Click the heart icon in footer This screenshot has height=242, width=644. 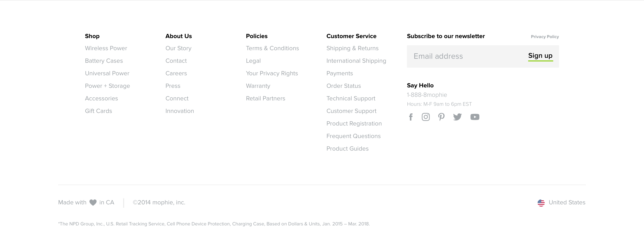click(93, 202)
